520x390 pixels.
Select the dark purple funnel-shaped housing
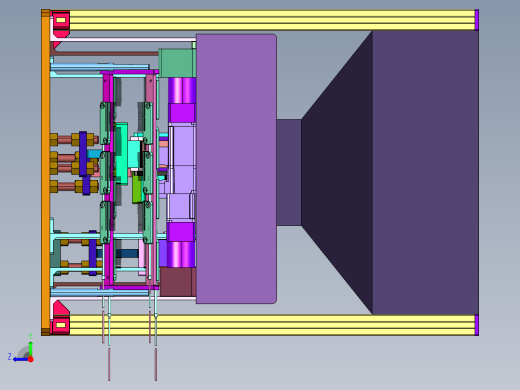click(x=390, y=172)
